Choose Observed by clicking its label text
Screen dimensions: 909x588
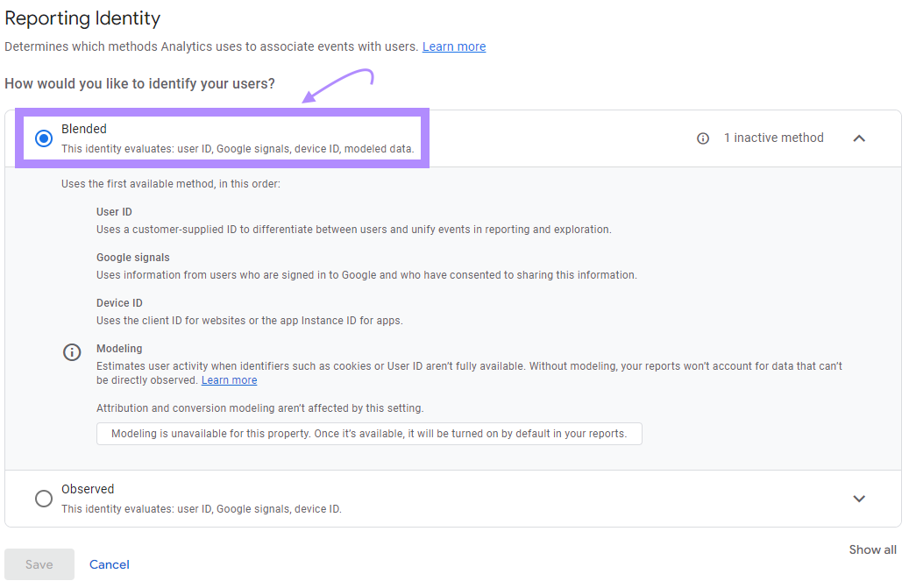[89, 489]
